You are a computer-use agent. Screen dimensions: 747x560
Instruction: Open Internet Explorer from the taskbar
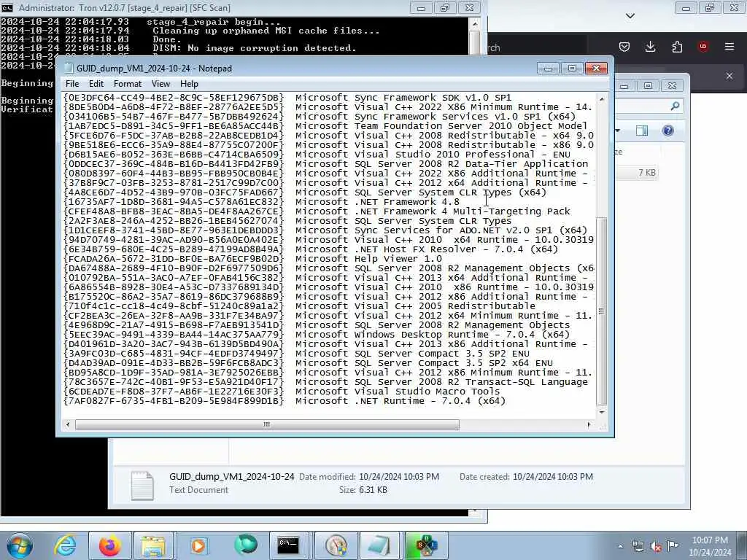click(x=65, y=545)
